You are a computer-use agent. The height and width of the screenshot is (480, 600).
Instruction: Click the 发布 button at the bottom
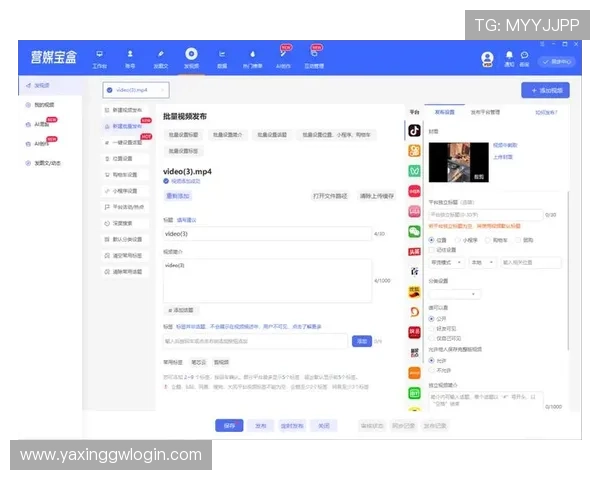261,426
